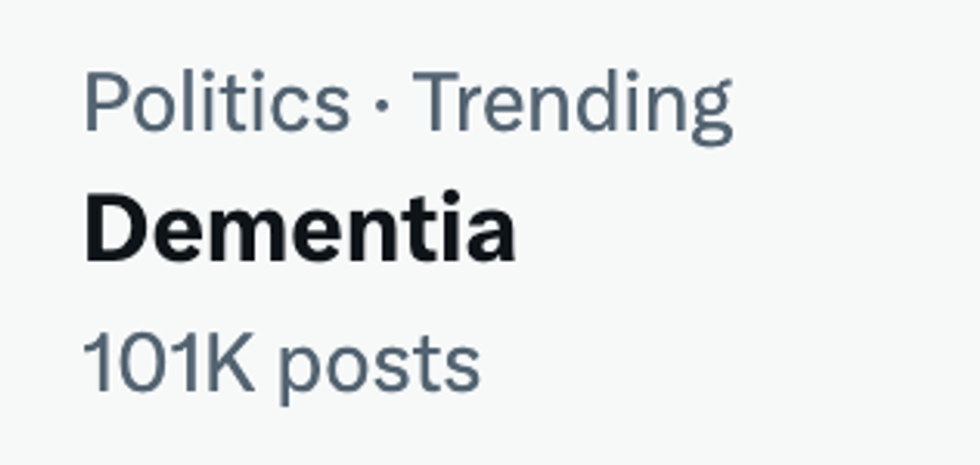Click the word "Trending" in the label
Image resolution: width=980 pixels, height=465 pixels.
point(573,103)
